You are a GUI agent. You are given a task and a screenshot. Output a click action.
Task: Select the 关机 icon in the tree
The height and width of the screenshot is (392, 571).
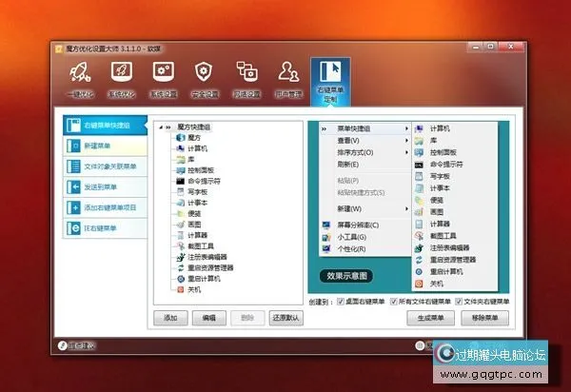coord(181,290)
